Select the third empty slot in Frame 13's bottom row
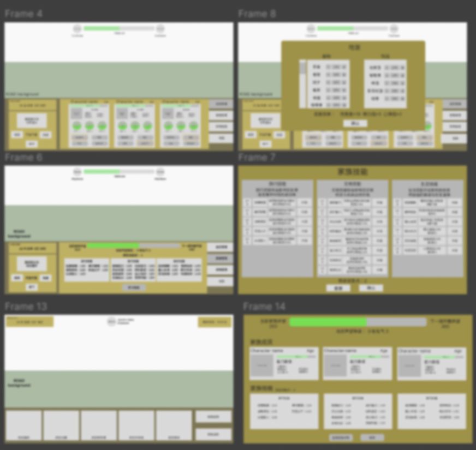 pyautogui.click(x=99, y=425)
